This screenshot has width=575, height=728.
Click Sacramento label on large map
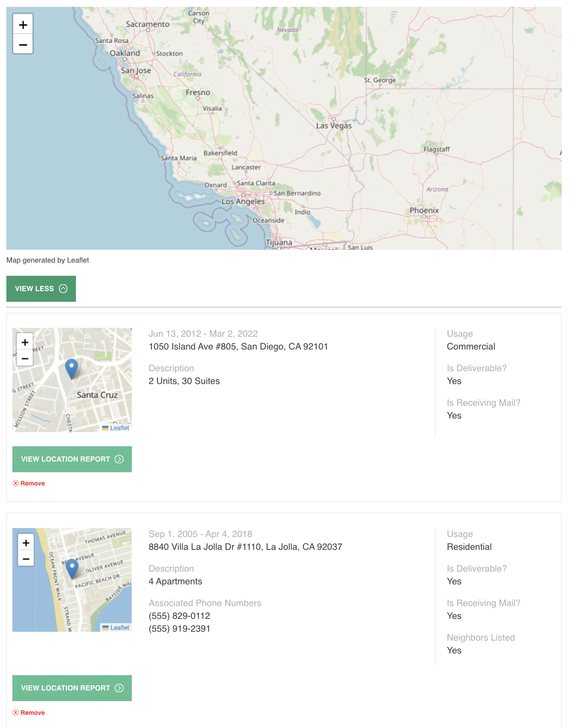pos(148,24)
